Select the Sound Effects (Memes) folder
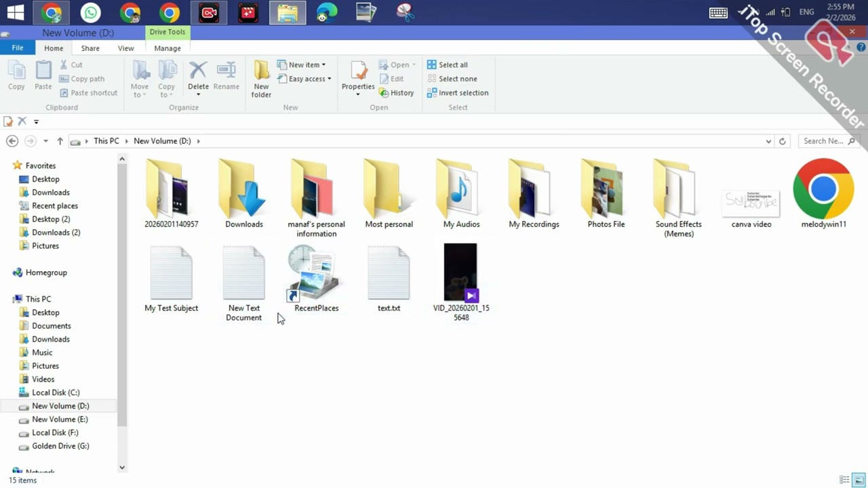This screenshot has width=868, height=488. coord(678,198)
